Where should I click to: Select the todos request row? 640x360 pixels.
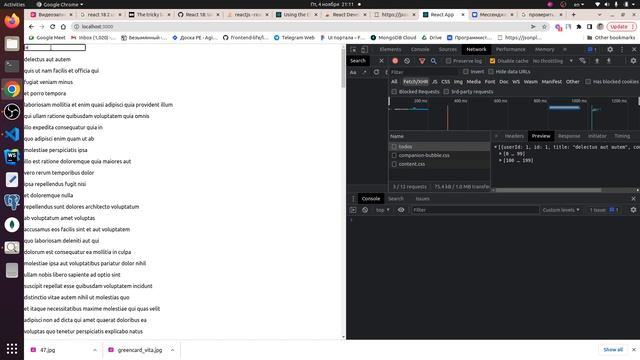pos(439,147)
